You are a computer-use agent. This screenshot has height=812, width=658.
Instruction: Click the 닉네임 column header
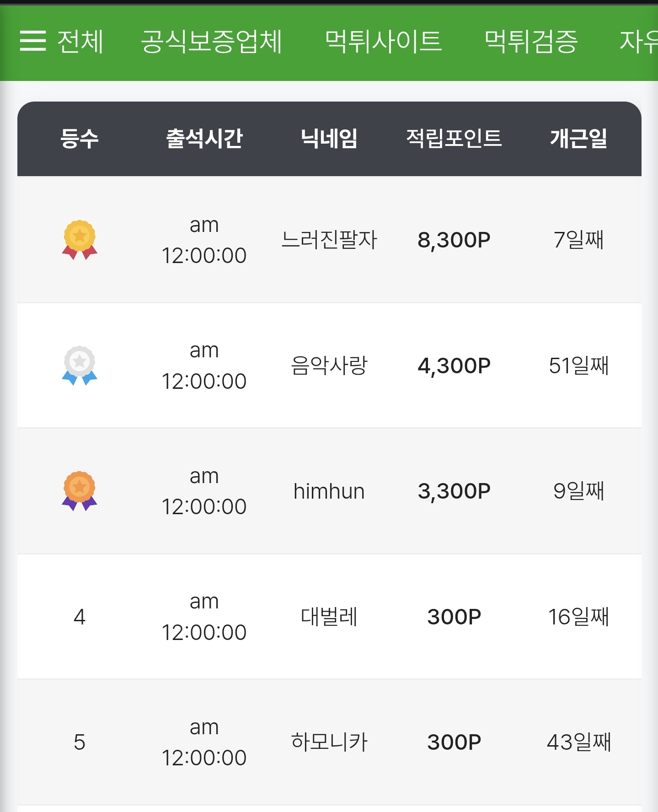click(329, 139)
